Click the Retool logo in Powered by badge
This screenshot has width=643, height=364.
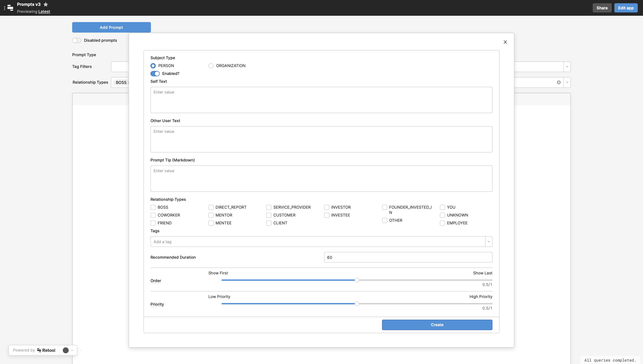tap(46, 350)
